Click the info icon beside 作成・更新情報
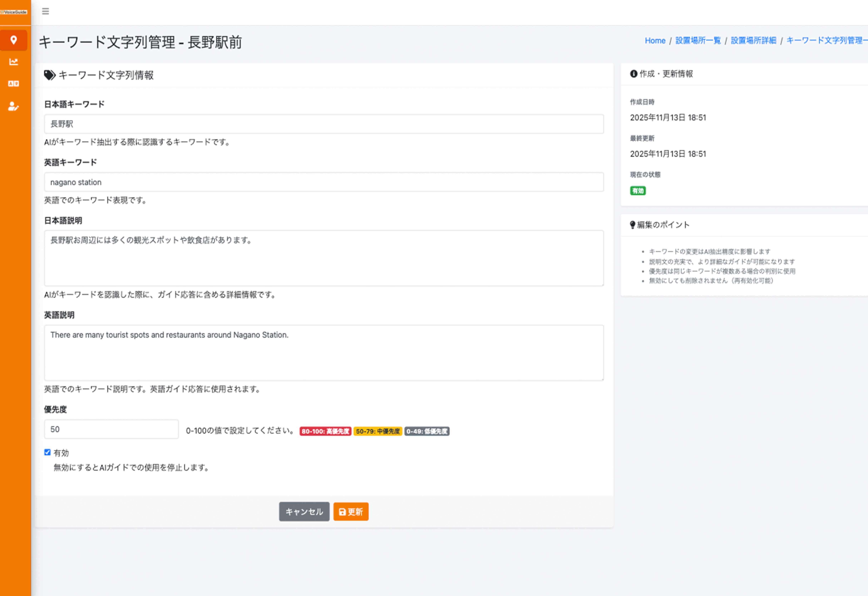The width and height of the screenshot is (868, 596). click(633, 74)
